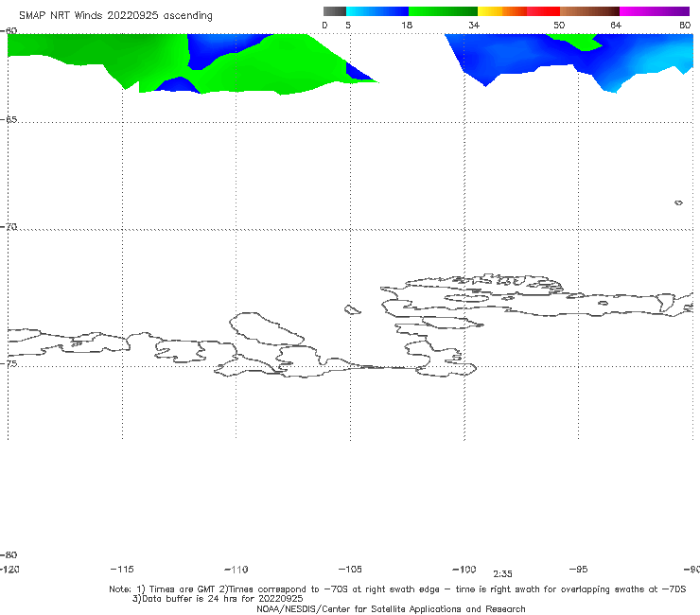Click the longitude label '-100'

click(464, 569)
